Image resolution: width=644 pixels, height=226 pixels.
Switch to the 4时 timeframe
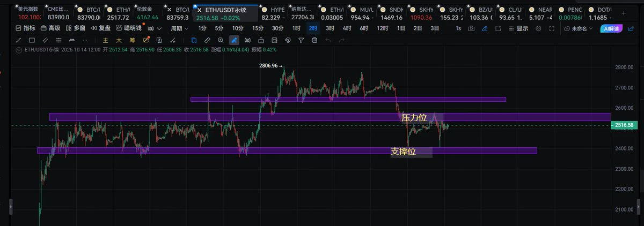347,28
